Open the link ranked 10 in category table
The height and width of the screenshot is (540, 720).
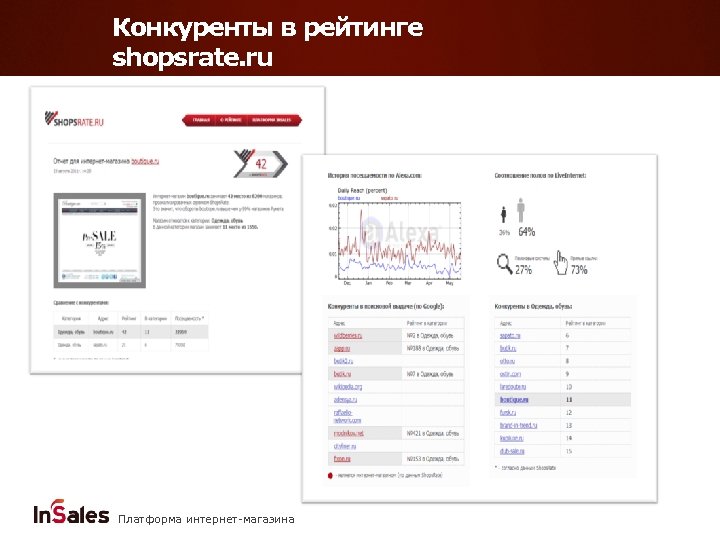click(x=513, y=387)
